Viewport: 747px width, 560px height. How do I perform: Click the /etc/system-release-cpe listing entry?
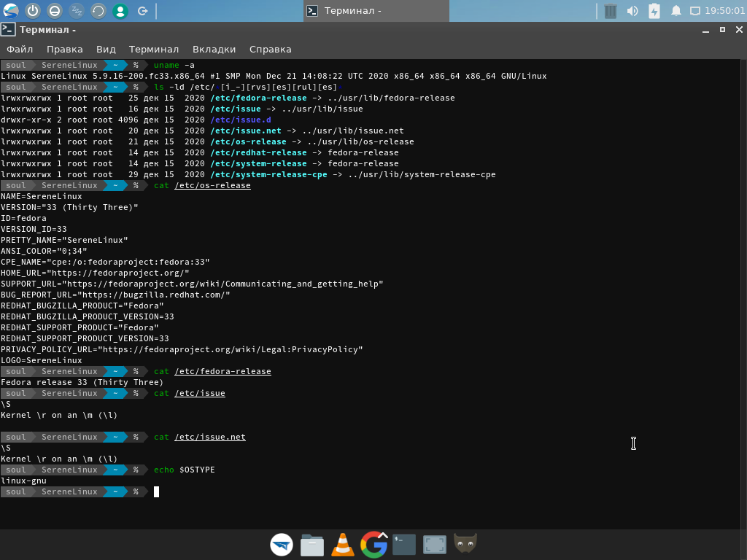tap(268, 174)
